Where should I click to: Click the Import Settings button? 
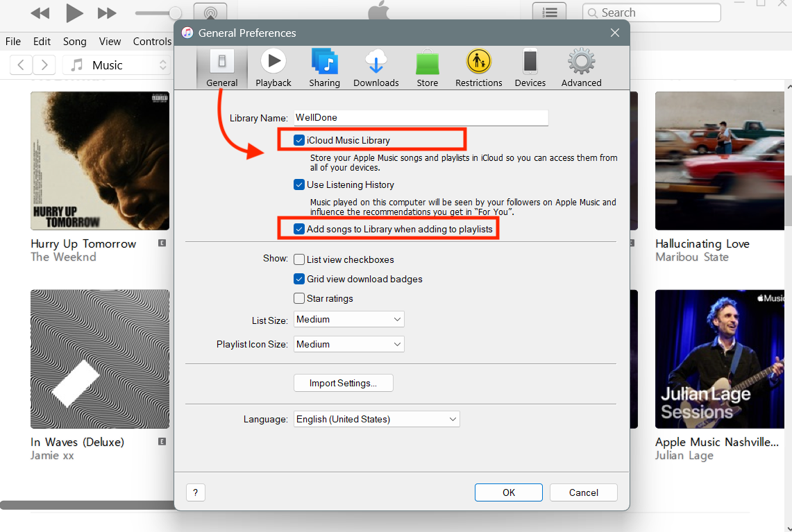pos(344,383)
